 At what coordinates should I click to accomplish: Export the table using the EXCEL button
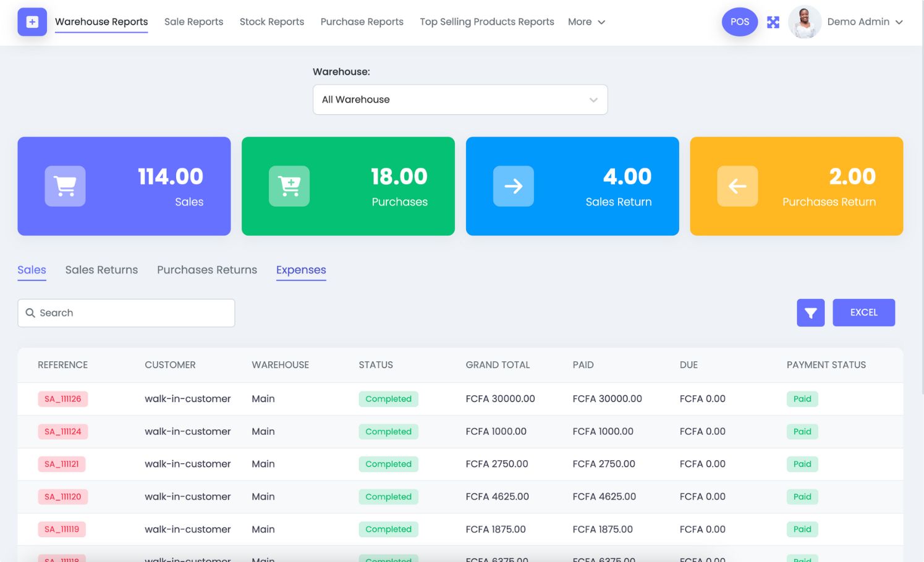(863, 312)
